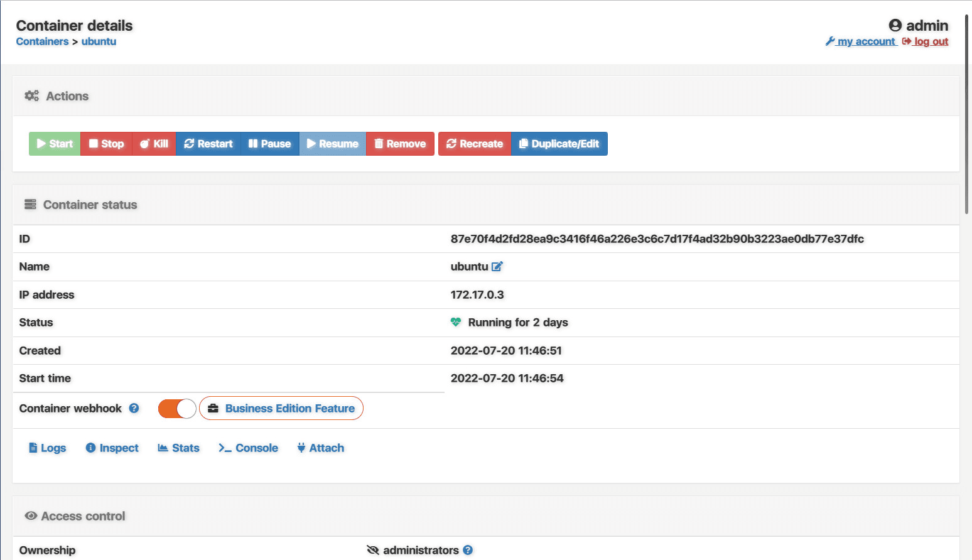Click the admin user avatar icon

pos(895,26)
